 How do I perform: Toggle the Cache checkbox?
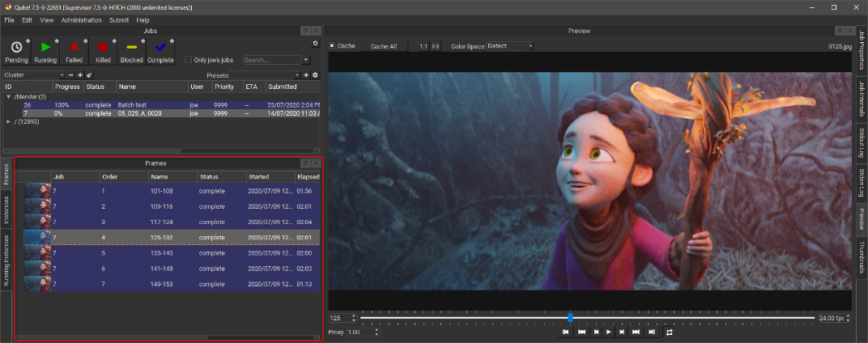click(x=333, y=46)
